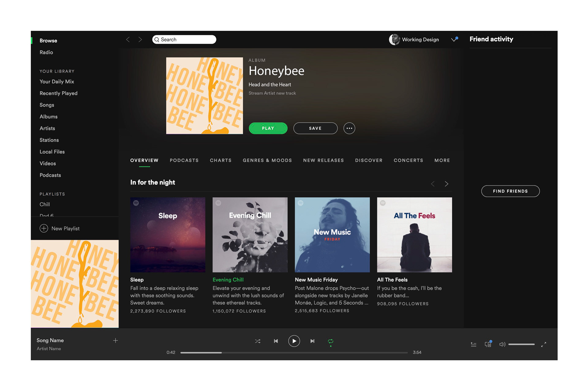
Task: Switch to the Podcasts tab
Action: (184, 160)
